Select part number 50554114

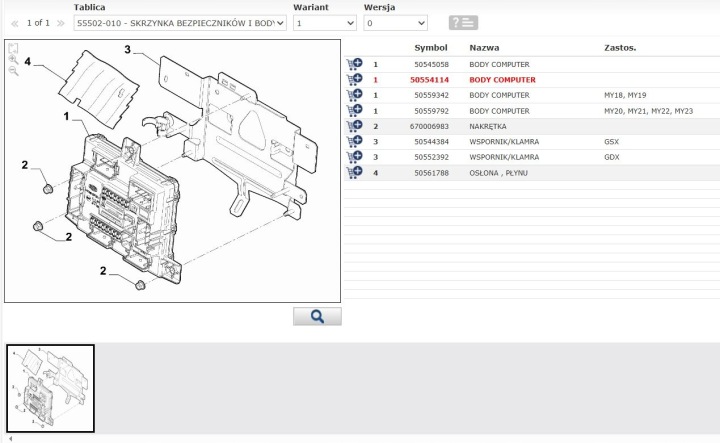pos(429,80)
